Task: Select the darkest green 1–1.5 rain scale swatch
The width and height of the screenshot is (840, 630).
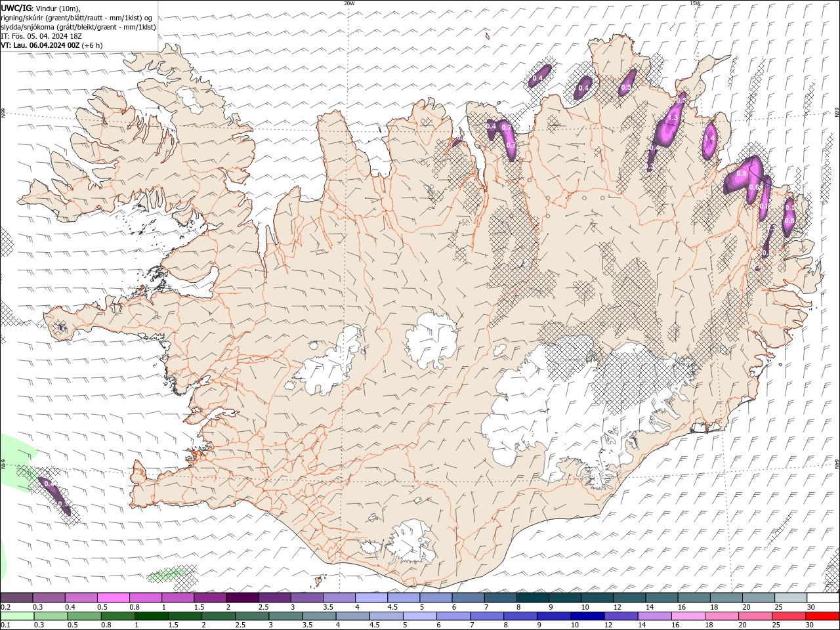Action: (x=151, y=616)
